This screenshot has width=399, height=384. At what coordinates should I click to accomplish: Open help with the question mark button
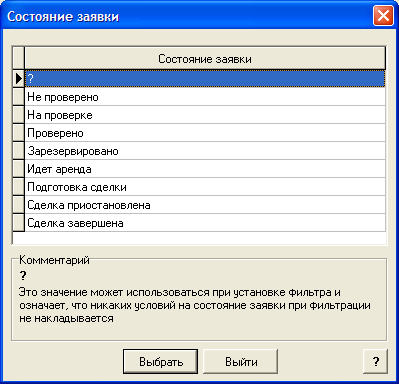point(375,361)
